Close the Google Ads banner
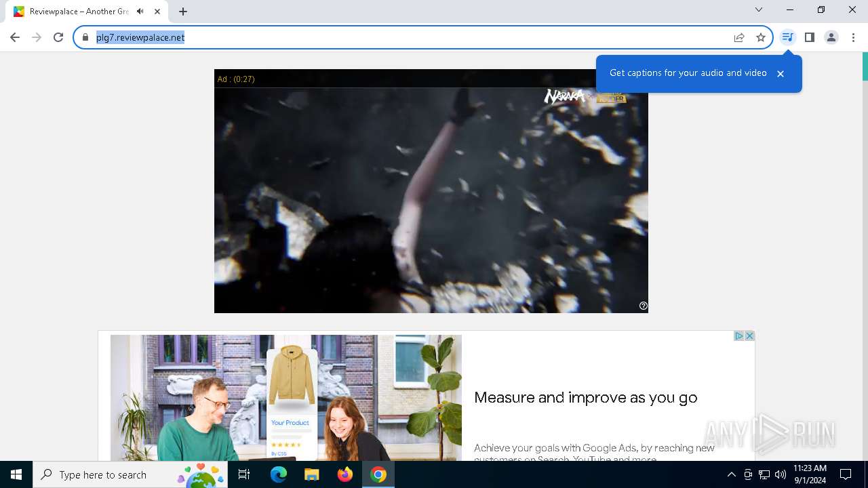Image resolution: width=868 pixels, height=488 pixels. [749, 335]
